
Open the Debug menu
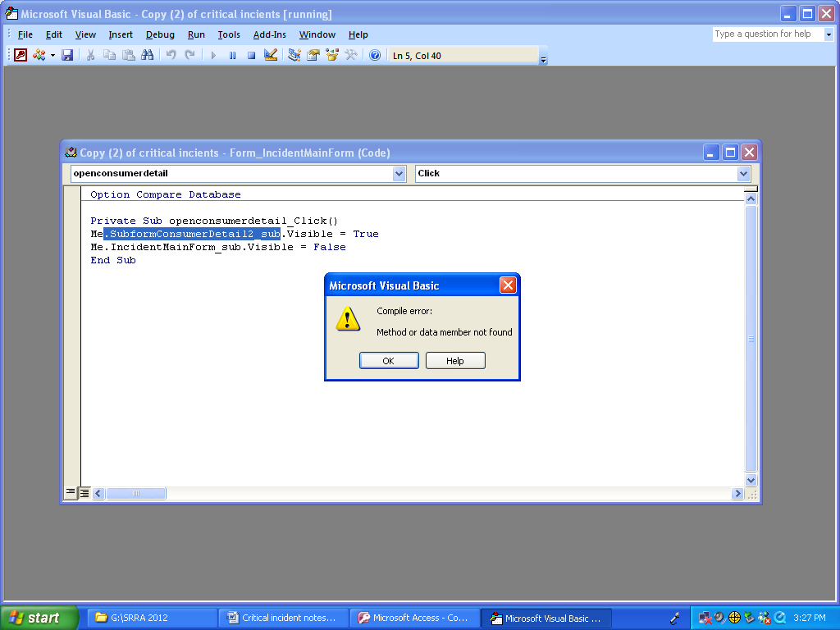[x=160, y=34]
